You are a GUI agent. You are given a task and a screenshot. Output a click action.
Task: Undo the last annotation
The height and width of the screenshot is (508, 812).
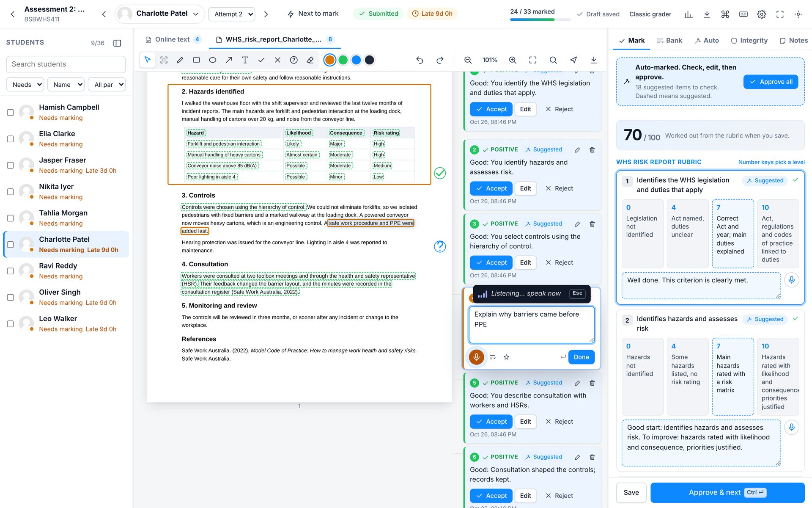point(420,60)
